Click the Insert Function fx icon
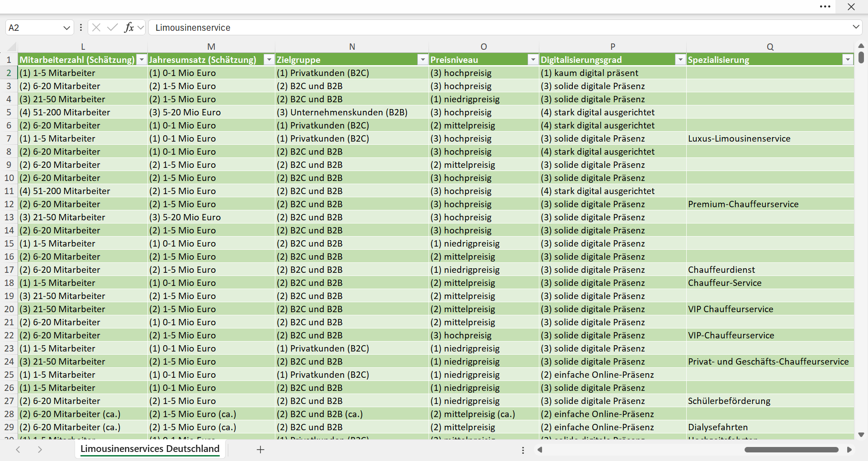 pyautogui.click(x=129, y=28)
